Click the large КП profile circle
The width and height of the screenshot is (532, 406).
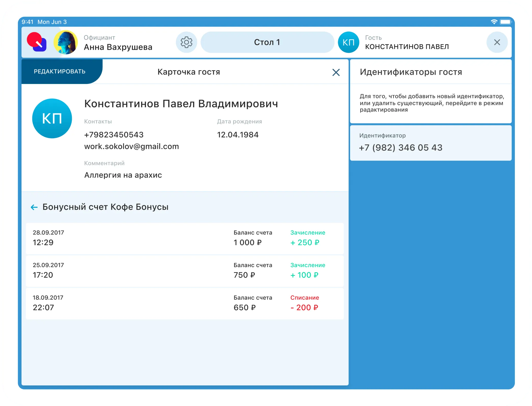(52, 118)
